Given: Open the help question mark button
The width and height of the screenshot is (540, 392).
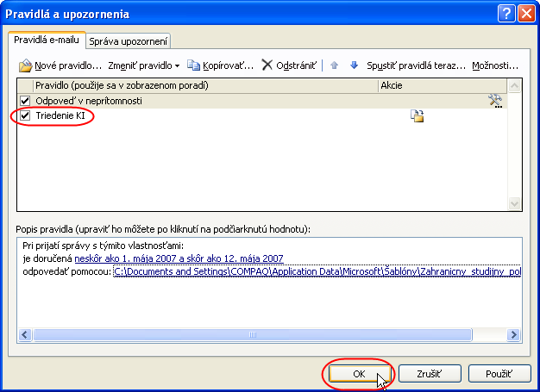Looking at the screenshot, I should (507, 13).
